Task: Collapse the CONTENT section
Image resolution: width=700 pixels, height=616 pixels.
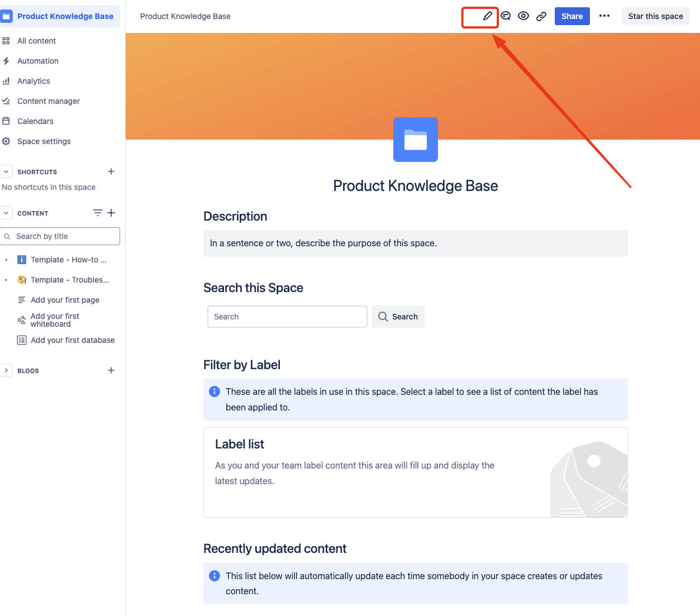Action: click(x=6, y=213)
